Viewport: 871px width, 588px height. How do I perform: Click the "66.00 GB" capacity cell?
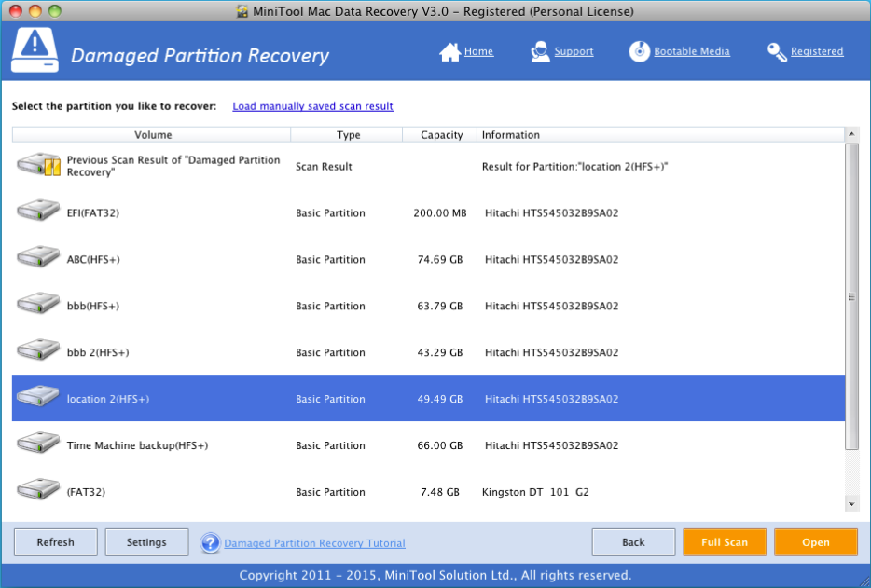(x=440, y=445)
